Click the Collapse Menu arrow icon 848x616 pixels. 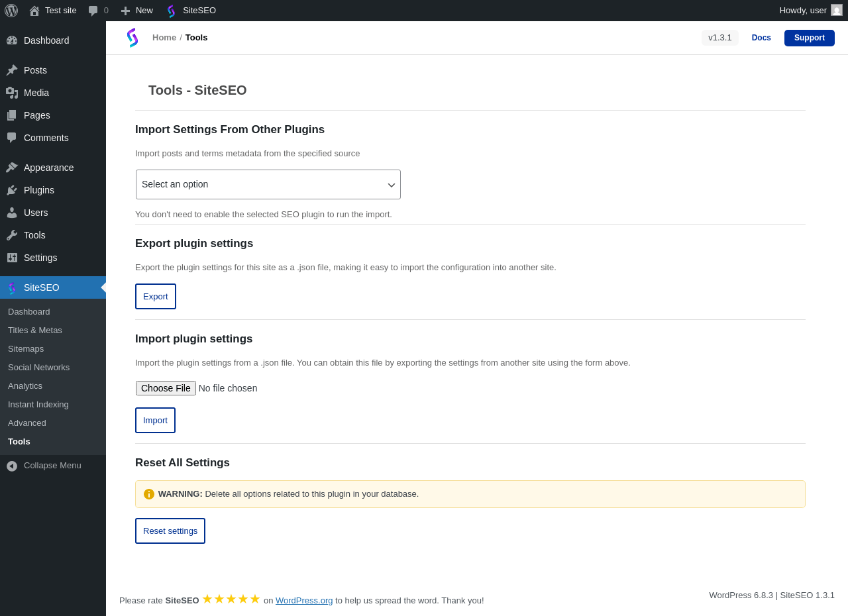12,466
